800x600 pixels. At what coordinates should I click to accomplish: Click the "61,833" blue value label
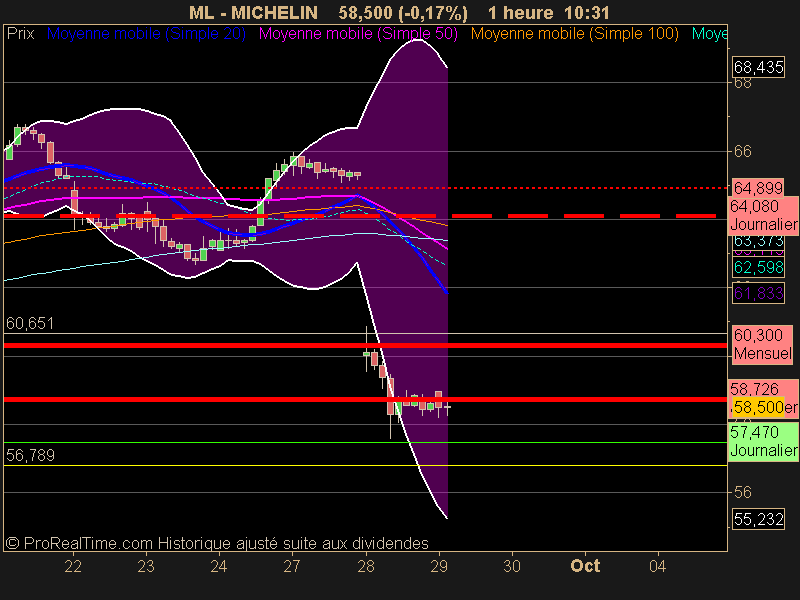point(758,293)
